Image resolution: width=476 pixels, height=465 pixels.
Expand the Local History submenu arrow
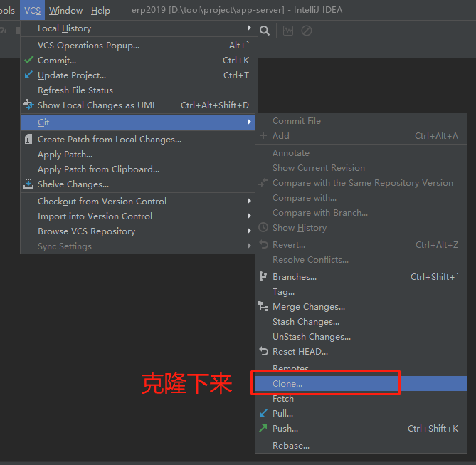coord(249,28)
